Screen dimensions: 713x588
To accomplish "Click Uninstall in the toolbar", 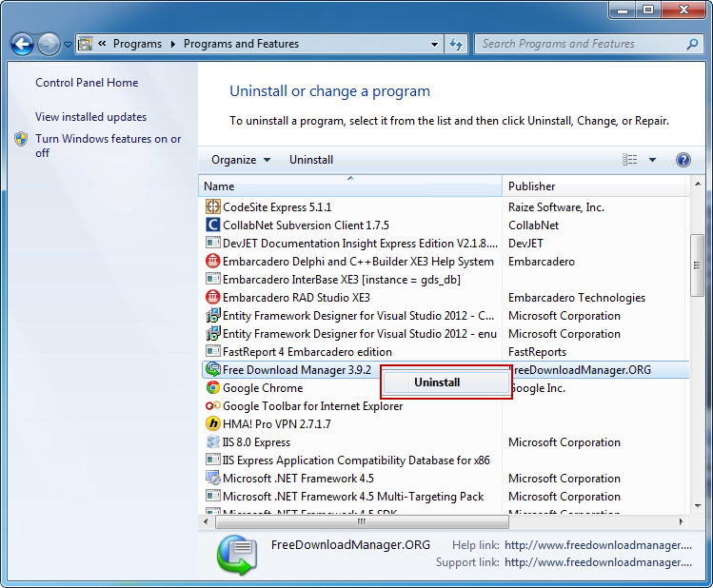I will pyautogui.click(x=311, y=160).
